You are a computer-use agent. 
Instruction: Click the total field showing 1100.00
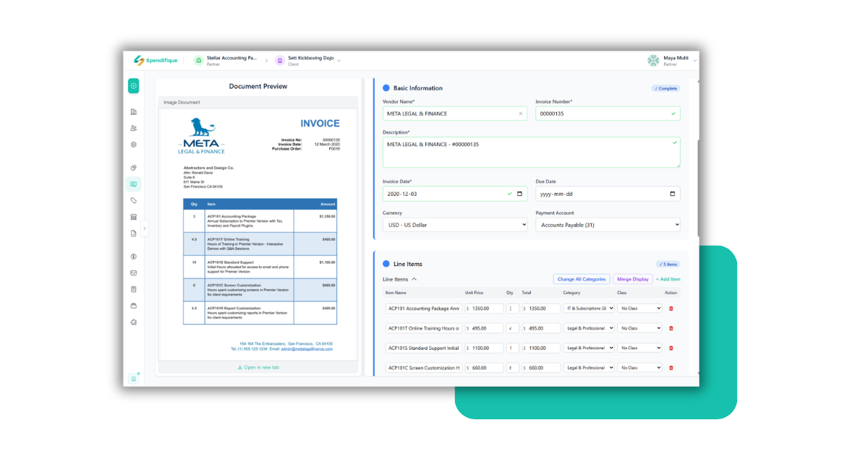coord(541,348)
